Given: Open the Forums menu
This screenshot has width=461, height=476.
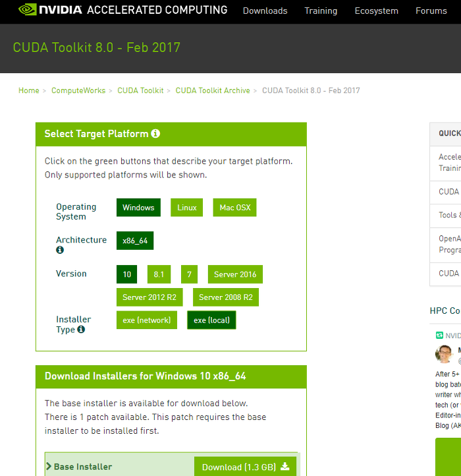Looking at the screenshot, I should [x=431, y=11].
